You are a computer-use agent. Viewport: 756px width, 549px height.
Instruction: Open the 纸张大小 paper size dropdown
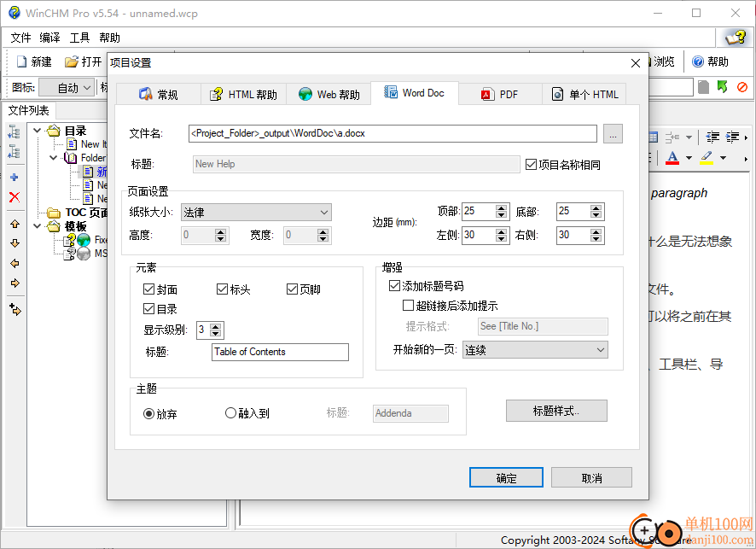click(x=256, y=213)
